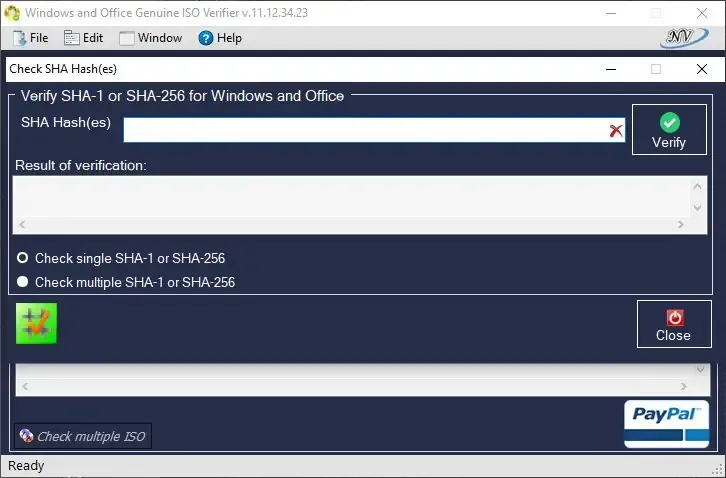The width and height of the screenshot is (726, 478).
Task: Click the Check multiple ISO button
Action: click(83, 436)
